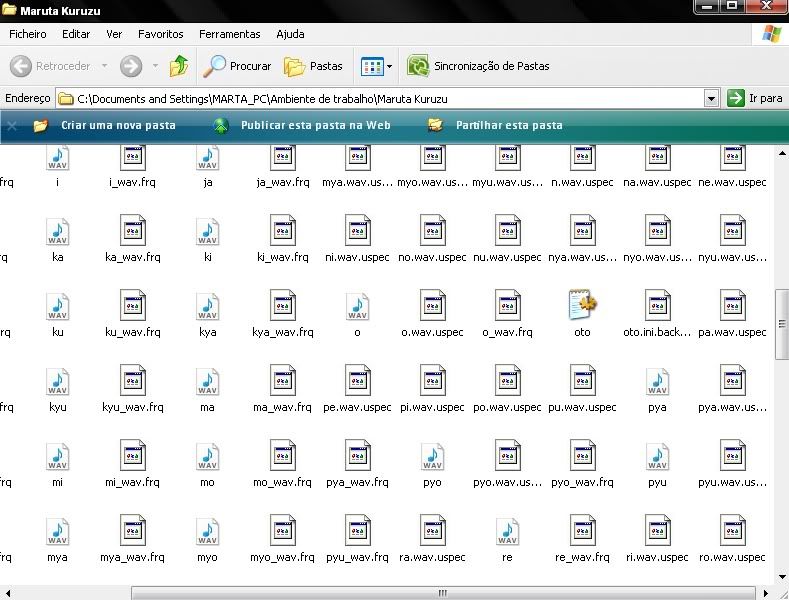The width and height of the screenshot is (789, 600).
Task: Select the pyo WAV file icon
Action: pos(432,456)
